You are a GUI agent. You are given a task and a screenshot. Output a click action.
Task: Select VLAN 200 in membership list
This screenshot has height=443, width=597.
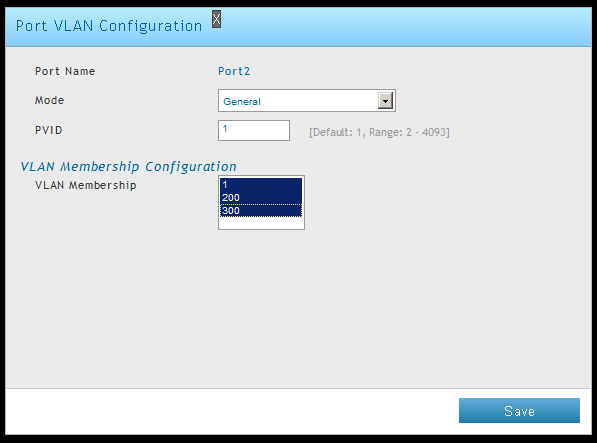(261, 198)
